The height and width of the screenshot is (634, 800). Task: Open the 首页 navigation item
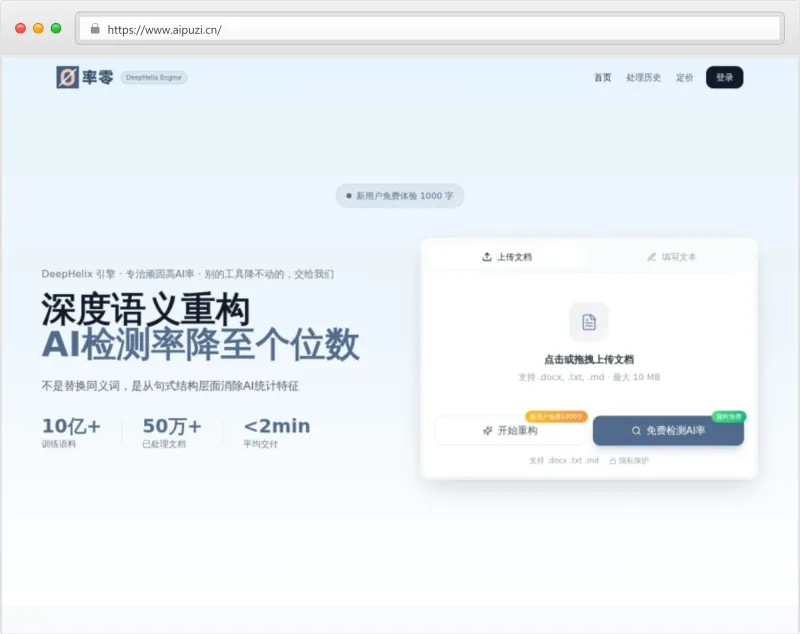point(601,77)
